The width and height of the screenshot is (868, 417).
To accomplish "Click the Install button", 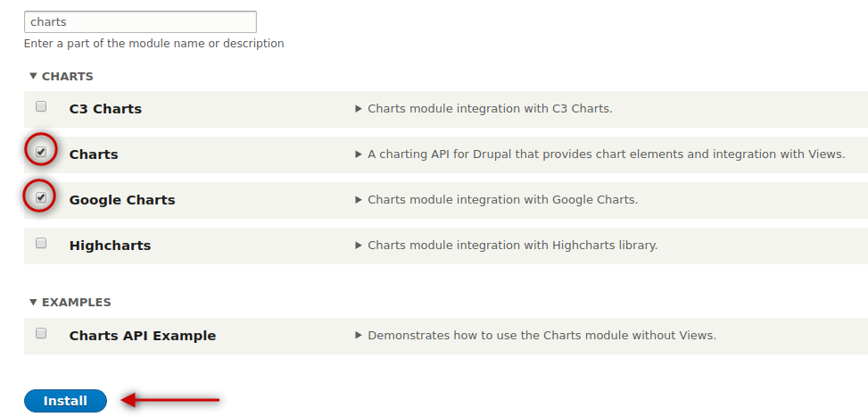I will coord(65,401).
